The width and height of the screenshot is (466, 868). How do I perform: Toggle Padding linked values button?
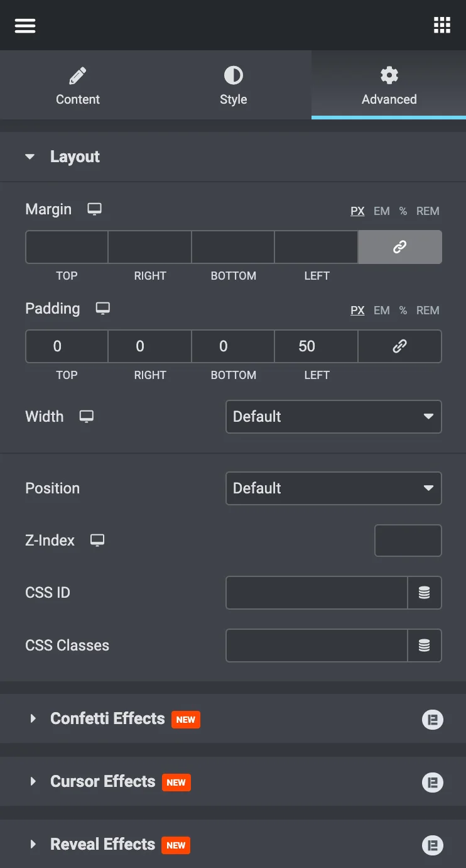400,346
